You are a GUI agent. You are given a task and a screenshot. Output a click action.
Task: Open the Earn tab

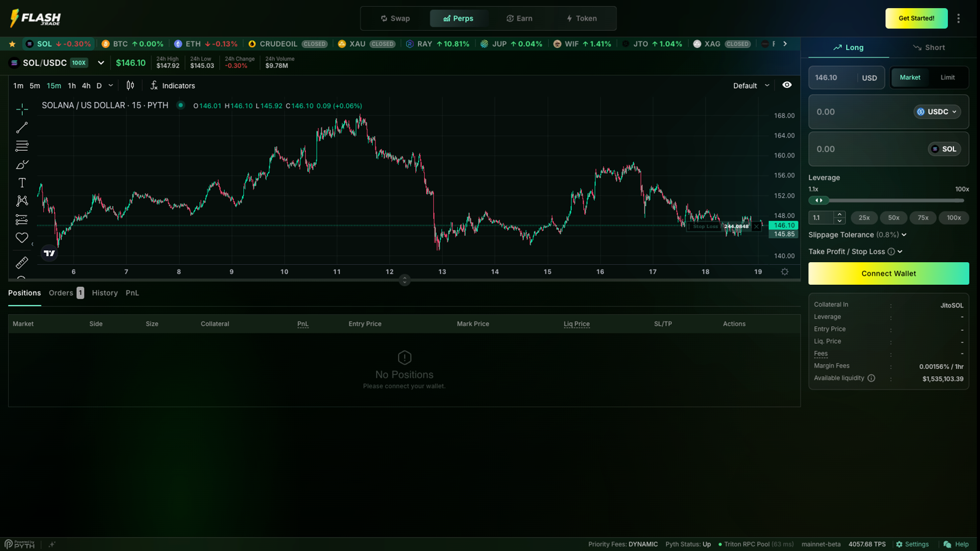[x=519, y=19]
